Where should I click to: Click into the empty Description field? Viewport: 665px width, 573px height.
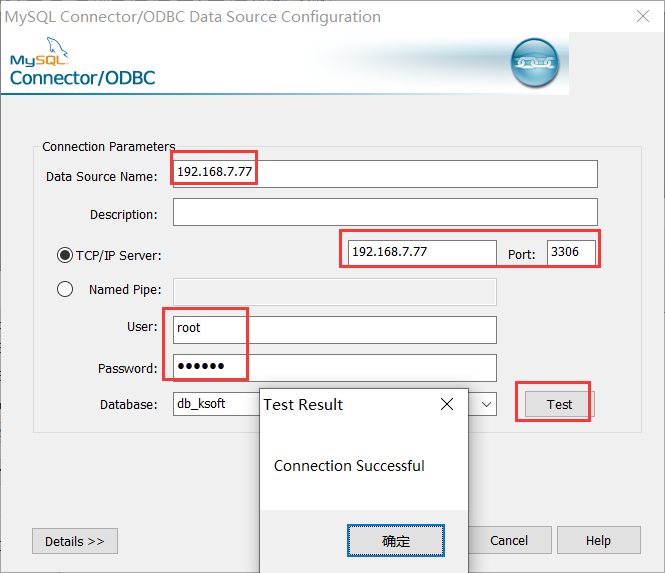[x=385, y=212]
